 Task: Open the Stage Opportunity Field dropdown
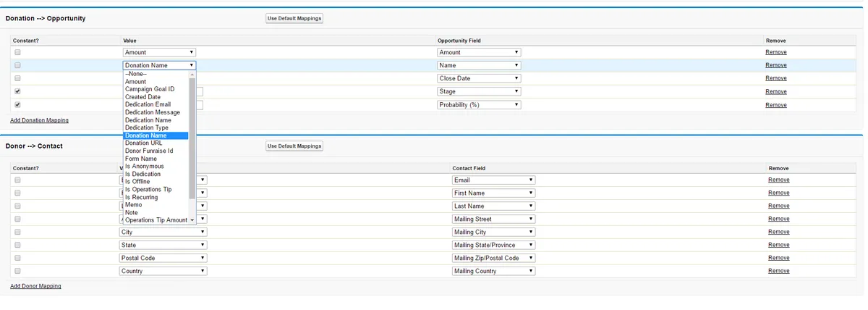[x=479, y=91]
